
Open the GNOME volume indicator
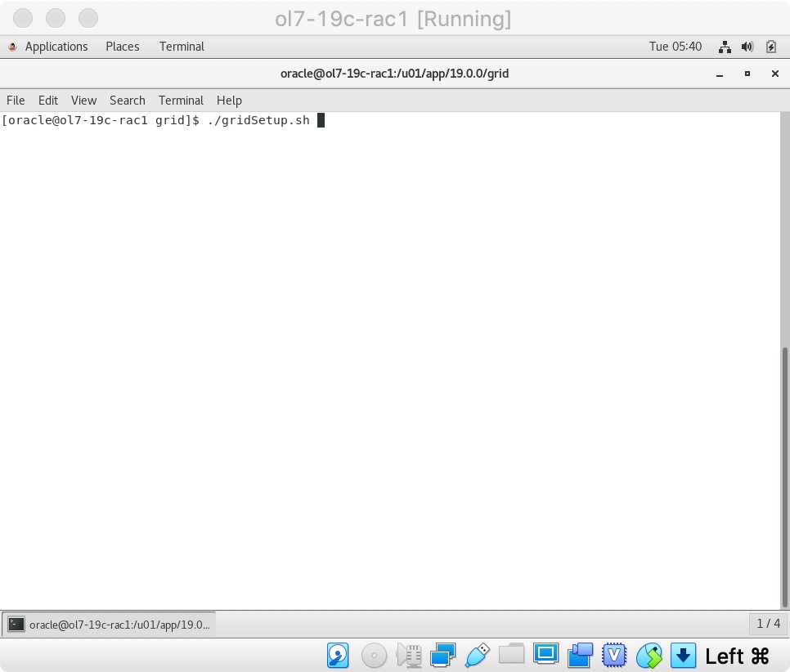click(747, 47)
